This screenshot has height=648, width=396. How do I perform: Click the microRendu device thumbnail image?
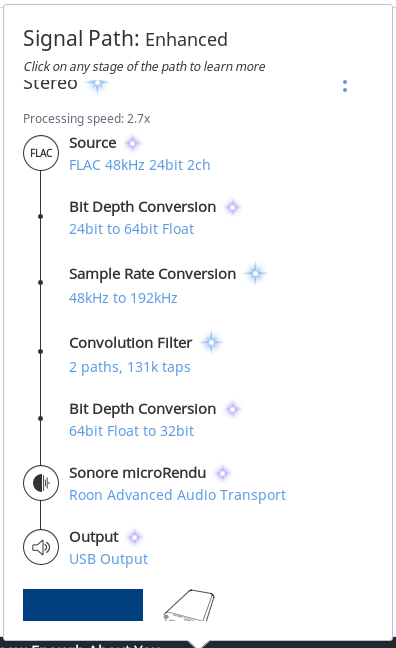[x=189, y=605]
